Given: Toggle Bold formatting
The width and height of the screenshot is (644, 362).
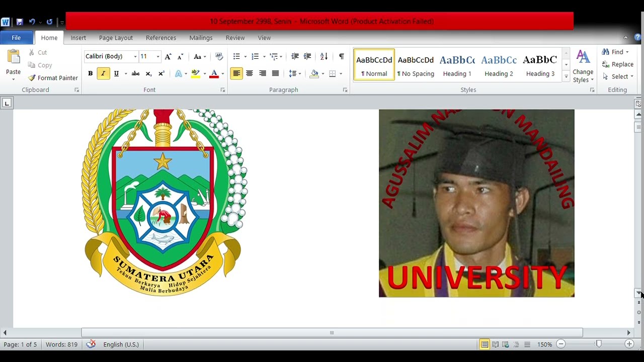Looking at the screenshot, I should 91,73.
